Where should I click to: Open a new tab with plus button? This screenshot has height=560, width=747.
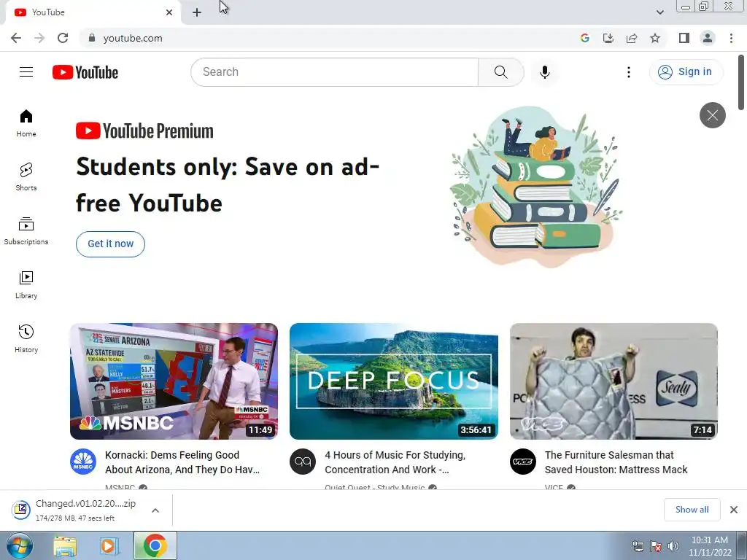click(x=197, y=12)
